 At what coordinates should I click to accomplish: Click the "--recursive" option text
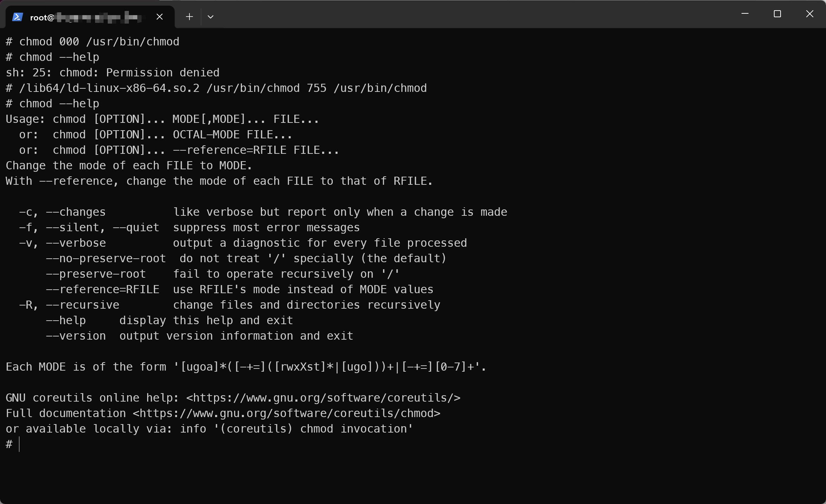pyautogui.click(x=83, y=305)
